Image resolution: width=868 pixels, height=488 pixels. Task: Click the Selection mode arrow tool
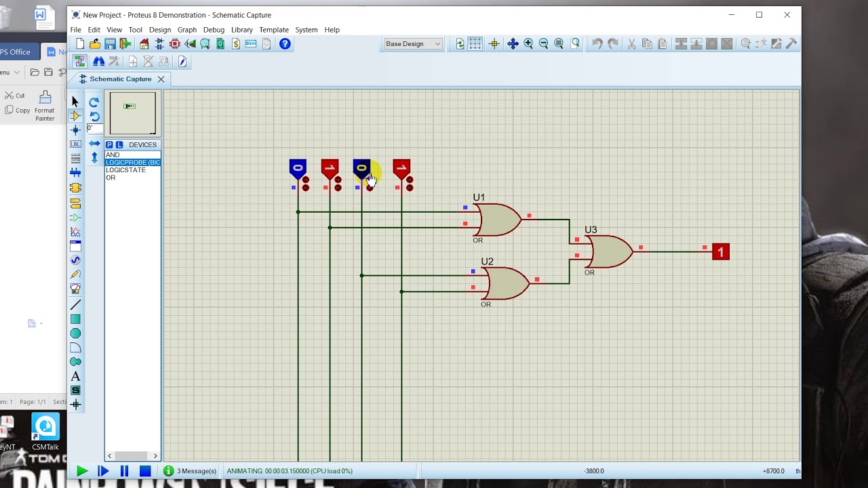pos(75,102)
